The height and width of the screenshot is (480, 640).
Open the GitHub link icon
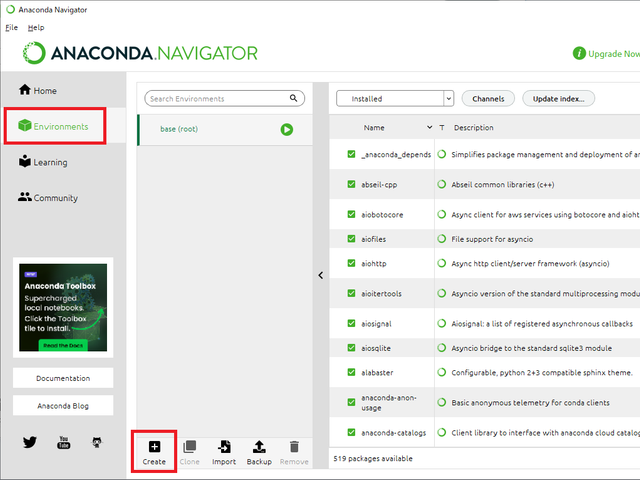97,442
